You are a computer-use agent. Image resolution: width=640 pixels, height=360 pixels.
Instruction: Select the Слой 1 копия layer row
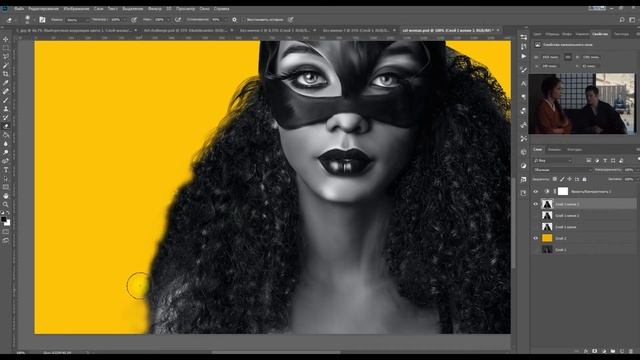[584, 227]
